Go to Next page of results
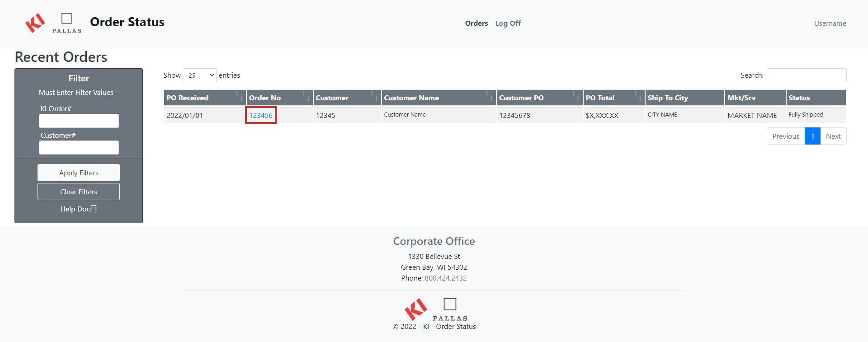This screenshot has width=868, height=342. coord(833,136)
